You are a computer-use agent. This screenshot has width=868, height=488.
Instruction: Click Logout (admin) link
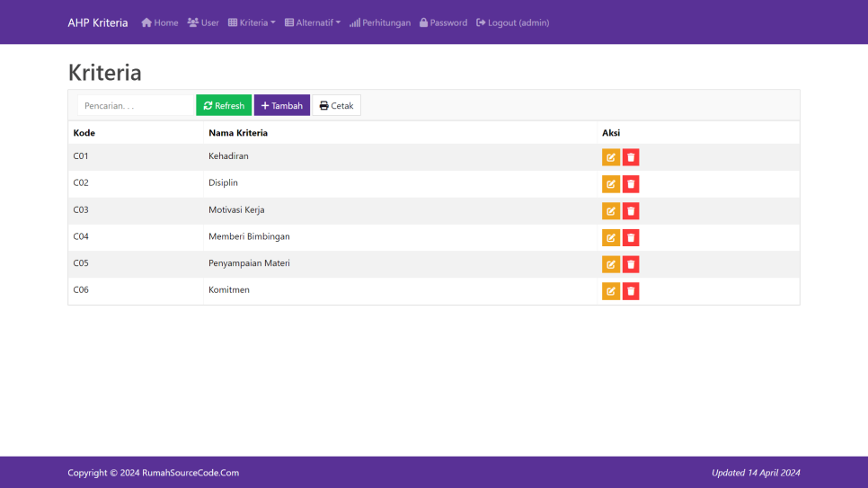tap(512, 22)
